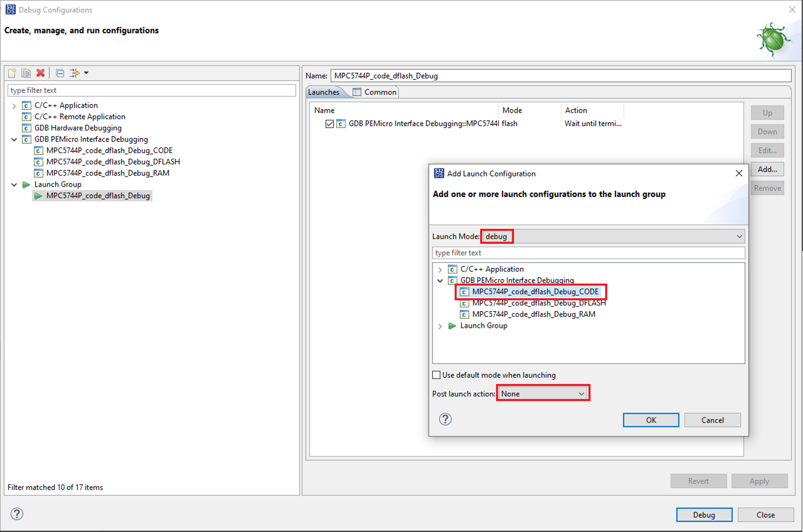Click OK in Add Launch Configuration dialog
803x532 pixels.
pos(650,420)
